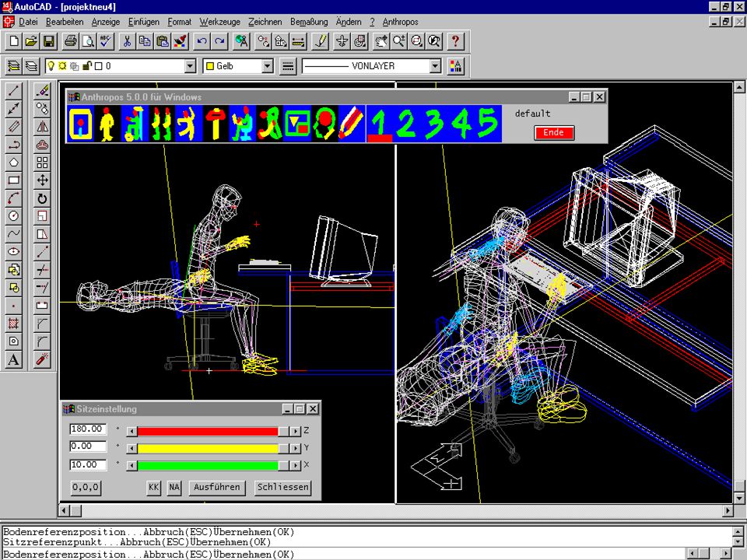This screenshot has width=747, height=560.
Task: Select the Rectangle draw tool
Action: [13, 180]
